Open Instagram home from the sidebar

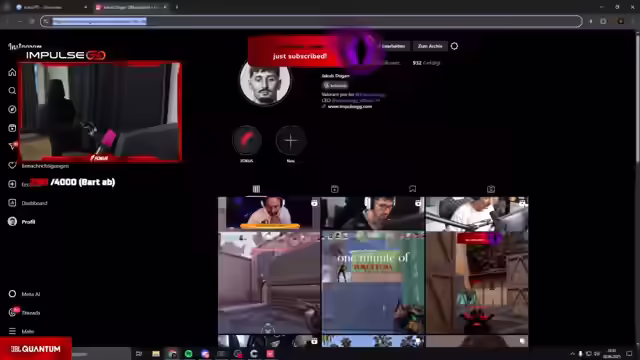pyautogui.click(x=12, y=72)
